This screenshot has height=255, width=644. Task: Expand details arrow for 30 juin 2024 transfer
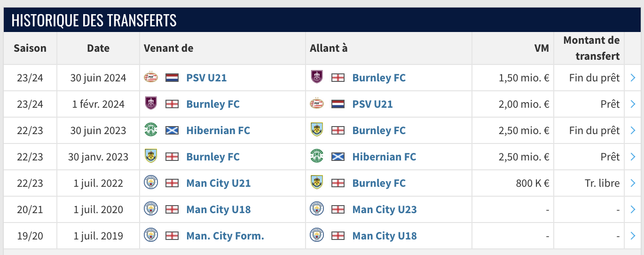click(633, 78)
